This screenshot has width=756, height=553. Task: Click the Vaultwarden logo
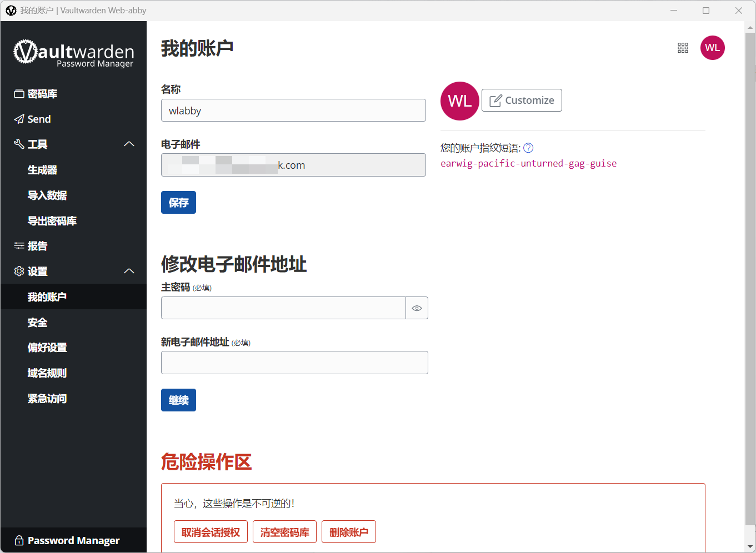73,53
